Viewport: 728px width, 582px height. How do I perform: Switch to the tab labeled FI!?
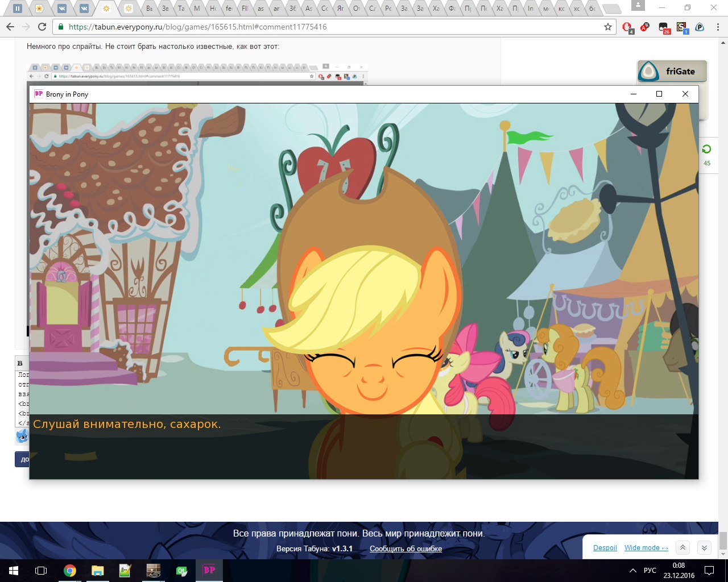(x=245, y=9)
